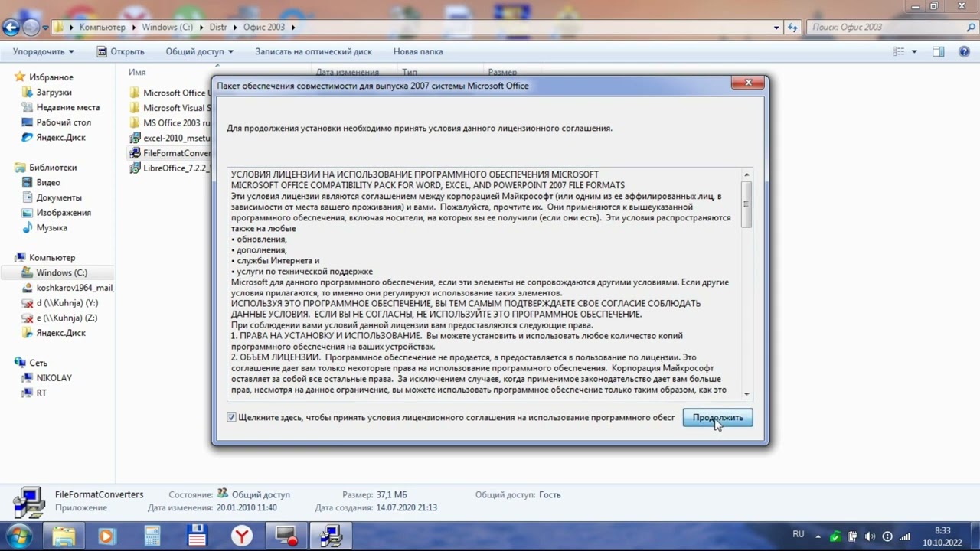This screenshot has width=980, height=551.
Task: Launch Yandex Browser from the taskbar
Action: 242,536
